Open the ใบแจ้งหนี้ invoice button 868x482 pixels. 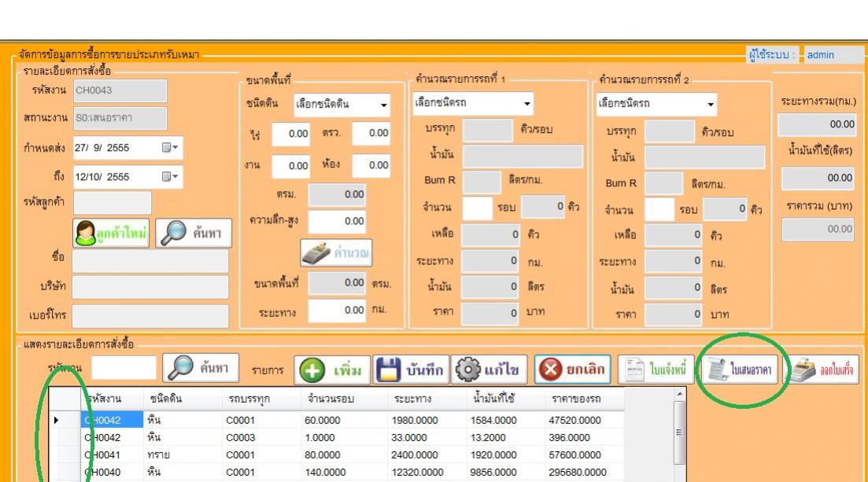tap(656, 369)
